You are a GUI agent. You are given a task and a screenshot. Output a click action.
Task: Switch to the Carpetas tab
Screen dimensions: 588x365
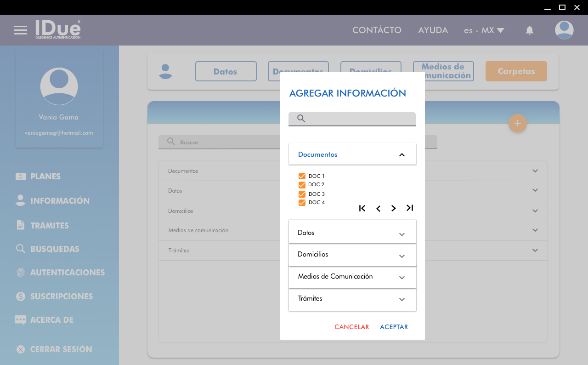516,71
